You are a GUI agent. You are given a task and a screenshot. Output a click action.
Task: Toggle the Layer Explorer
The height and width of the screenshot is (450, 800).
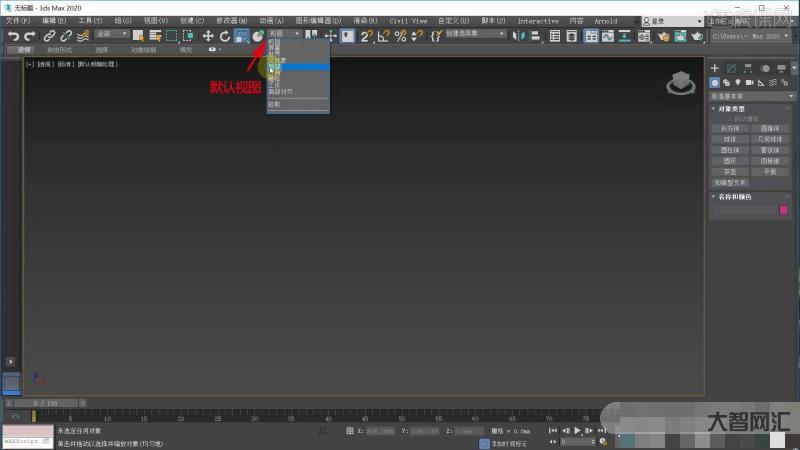571,36
